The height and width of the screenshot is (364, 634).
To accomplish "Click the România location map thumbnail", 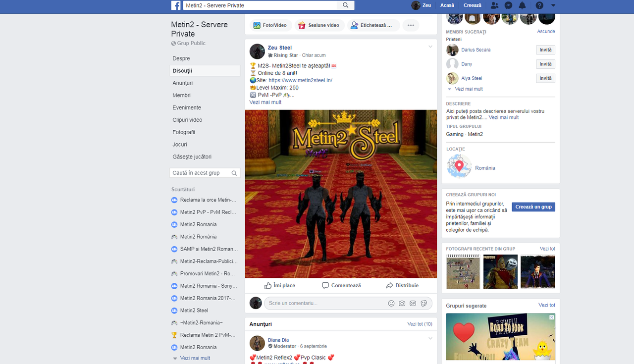I will click(x=459, y=166).
